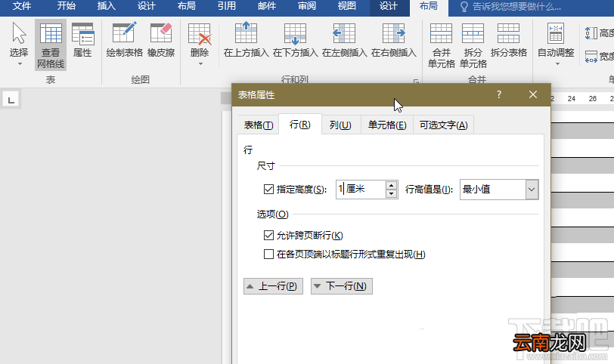The width and height of the screenshot is (614, 364).
Task: Toggle the 指定高度 checkbox
Action: click(268, 190)
